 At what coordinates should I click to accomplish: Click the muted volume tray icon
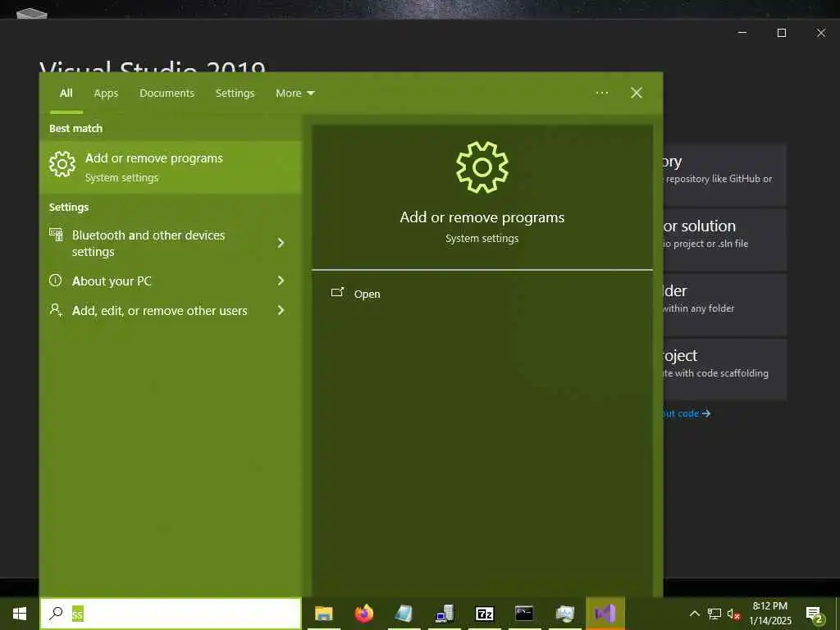(x=733, y=614)
